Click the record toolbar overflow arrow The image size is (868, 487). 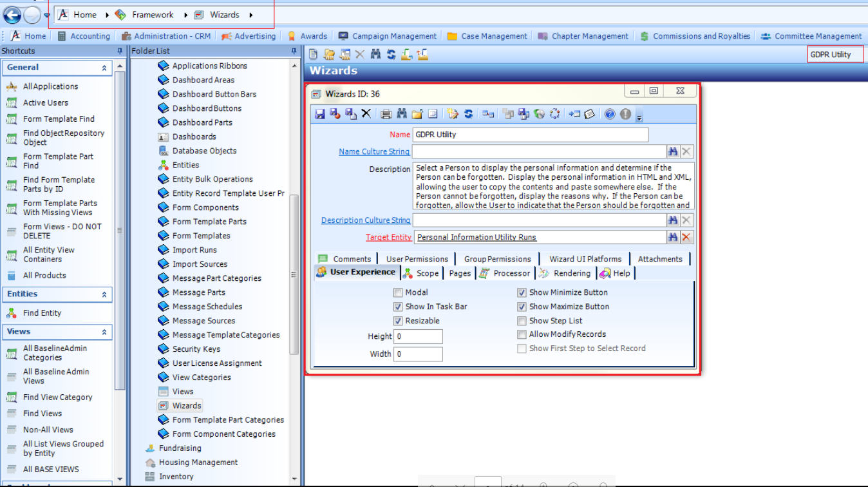[639, 117]
